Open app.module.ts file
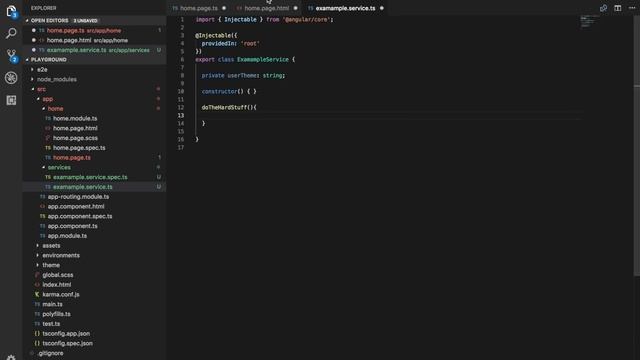 pyautogui.click(x=67, y=236)
